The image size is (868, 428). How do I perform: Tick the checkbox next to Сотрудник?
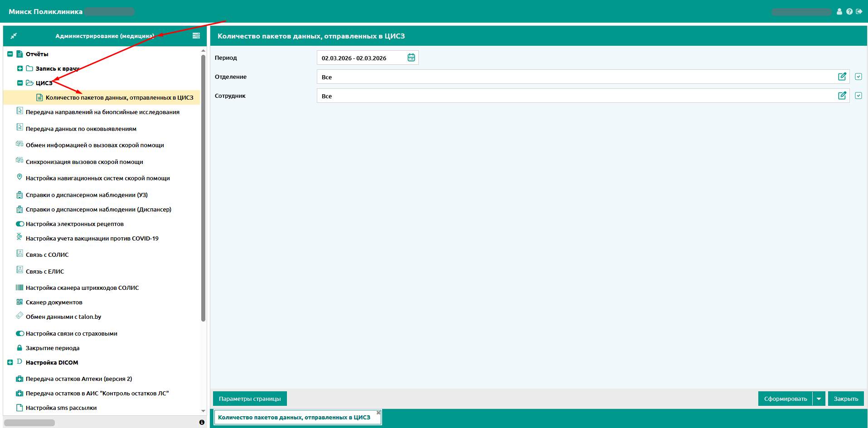coord(858,96)
